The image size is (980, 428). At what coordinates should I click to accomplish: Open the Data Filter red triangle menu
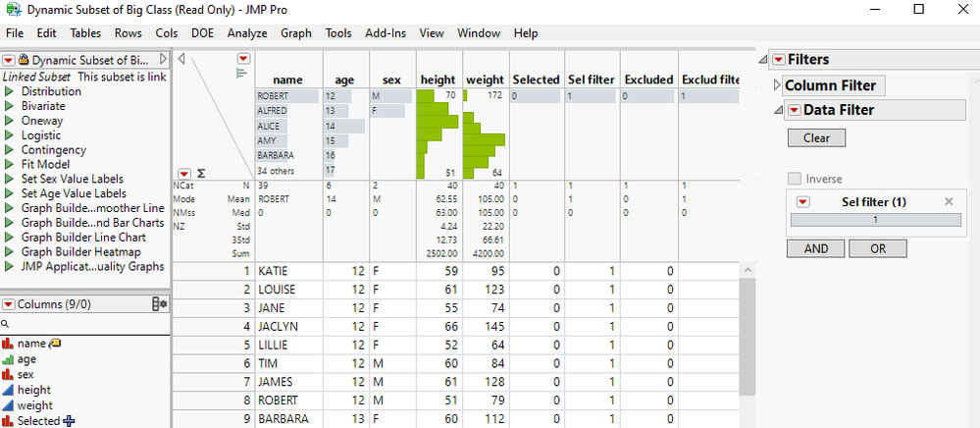[x=794, y=110]
